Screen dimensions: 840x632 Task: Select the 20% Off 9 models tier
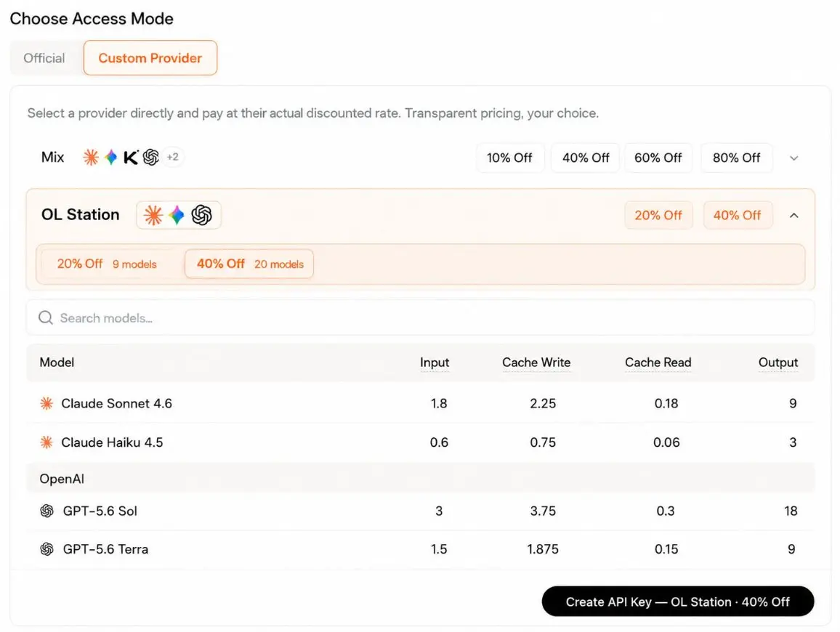[107, 264]
